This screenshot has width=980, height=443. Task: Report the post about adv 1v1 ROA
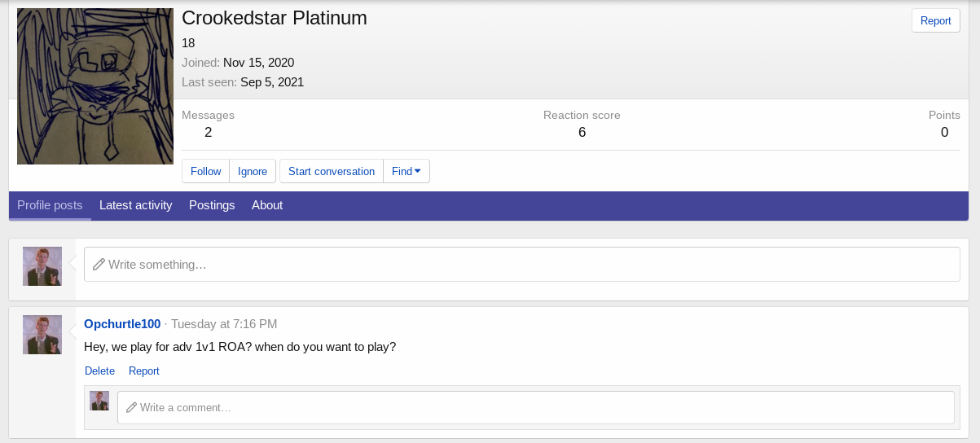coord(144,371)
